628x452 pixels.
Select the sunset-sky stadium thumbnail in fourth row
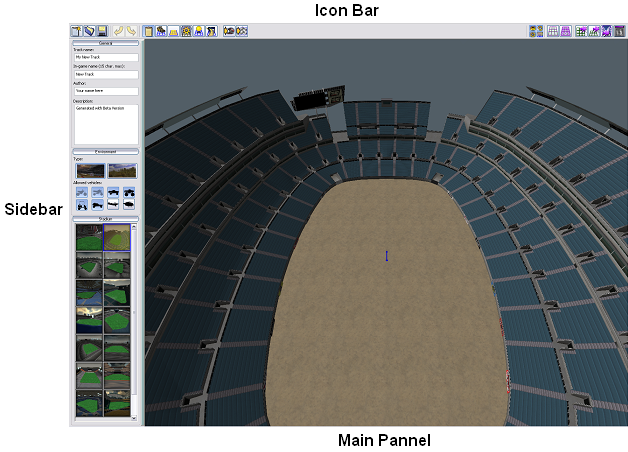coord(89,320)
